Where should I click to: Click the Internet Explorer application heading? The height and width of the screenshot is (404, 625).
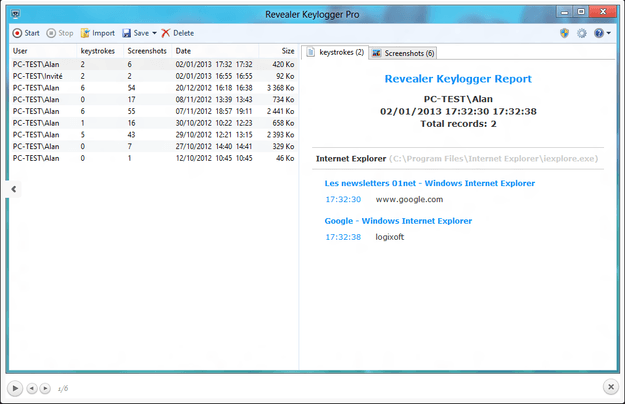click(x=351, y=159)
